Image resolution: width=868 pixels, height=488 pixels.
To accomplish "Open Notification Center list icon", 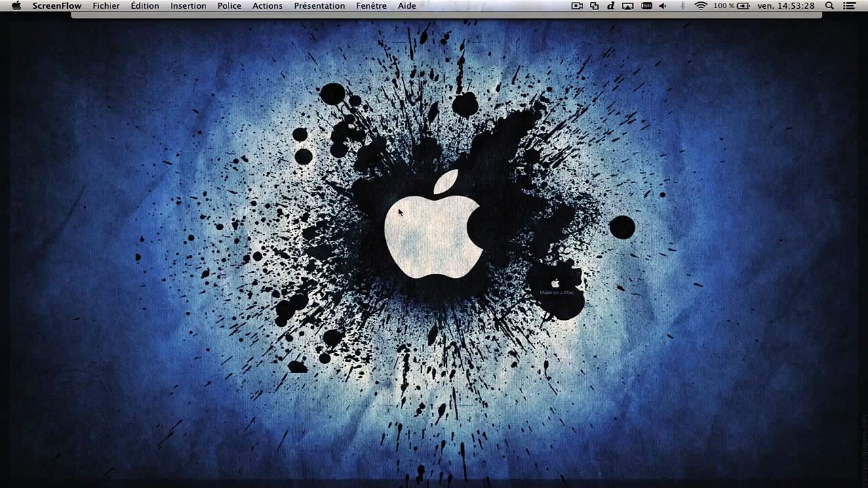I will pyautogui.click(x=849, y=5).
